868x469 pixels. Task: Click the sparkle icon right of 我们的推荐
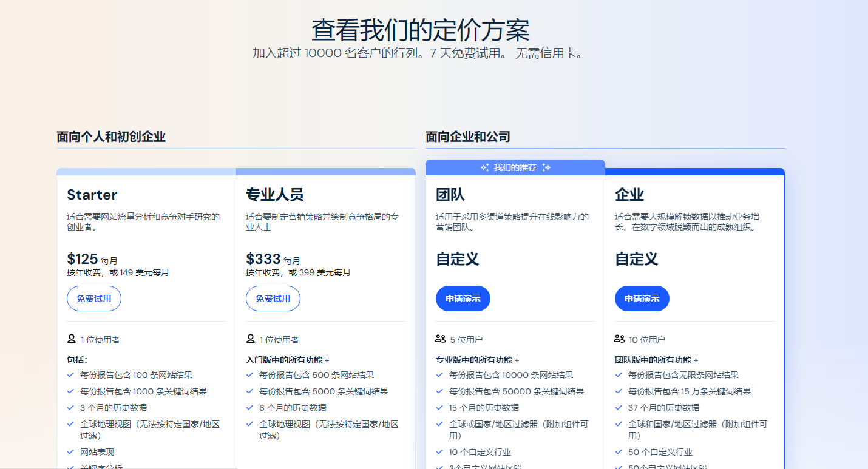546,168
